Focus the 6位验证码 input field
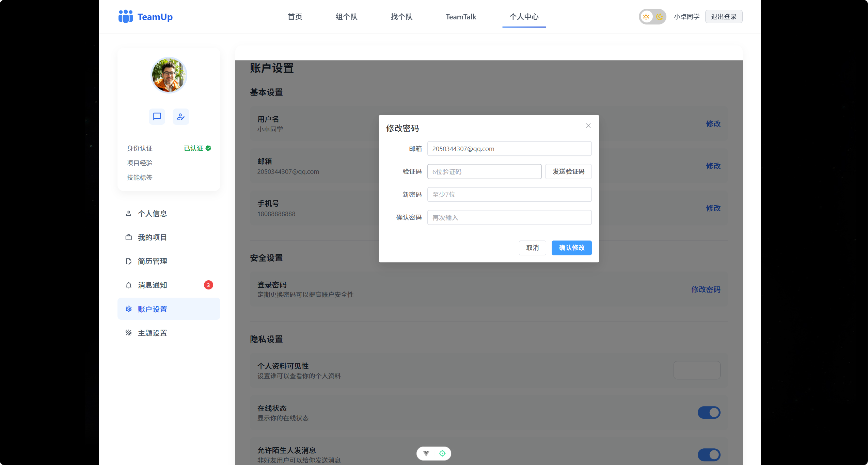Screen dimensions: 868x465 [x=484, y=171]
